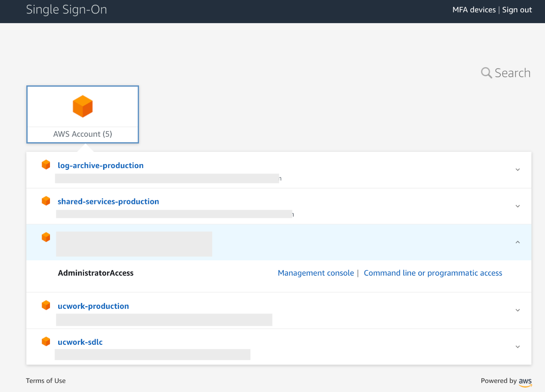This screenshot has height=392, width=545.
Task: Sign out of Single Sign-On
Action: (x=517, y=10)
